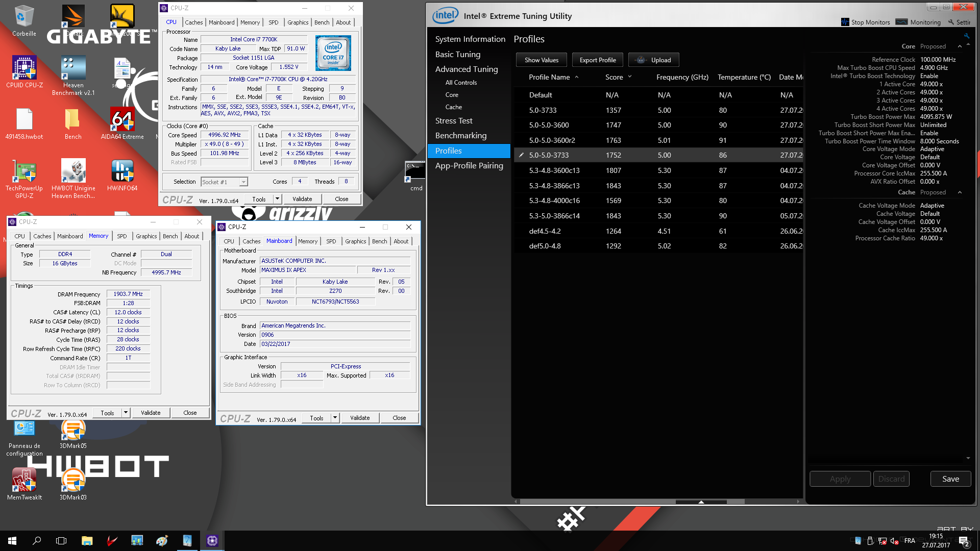Open the TechPowerUp GPU-Z desktop icon
The height and width of the screenshot is (551, 980).
click(24, 179)
